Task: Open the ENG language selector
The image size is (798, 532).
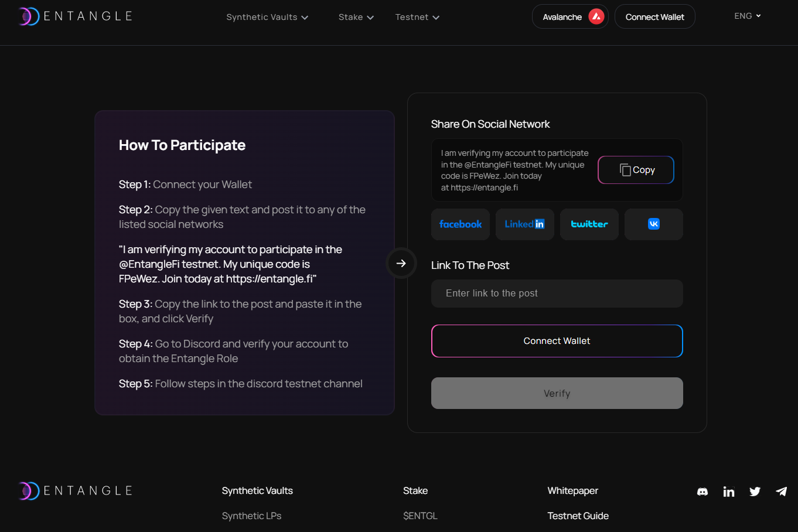Action: 747,16
